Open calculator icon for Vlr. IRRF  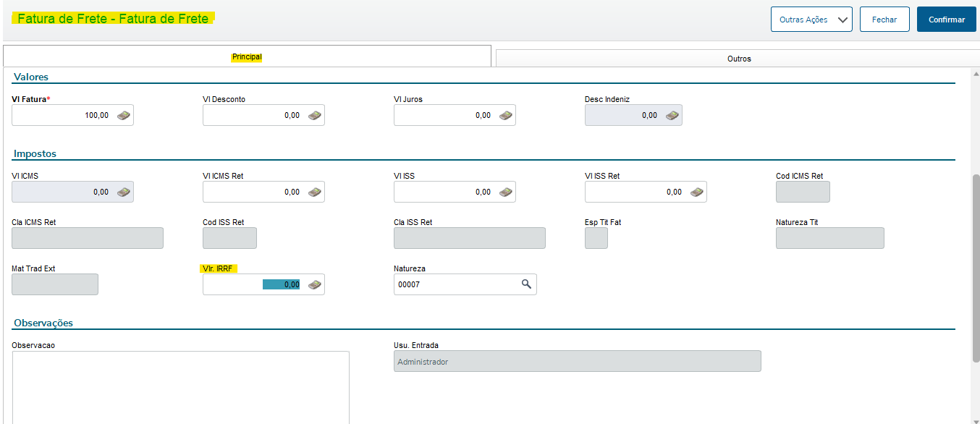coord(314,285)
